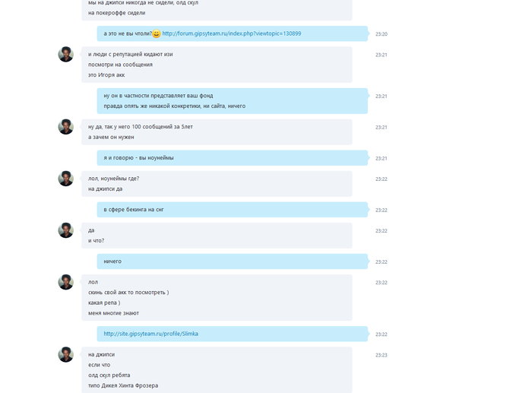
Task: Click the "а зачем он нужен" message line
Action: click(111, 137)
